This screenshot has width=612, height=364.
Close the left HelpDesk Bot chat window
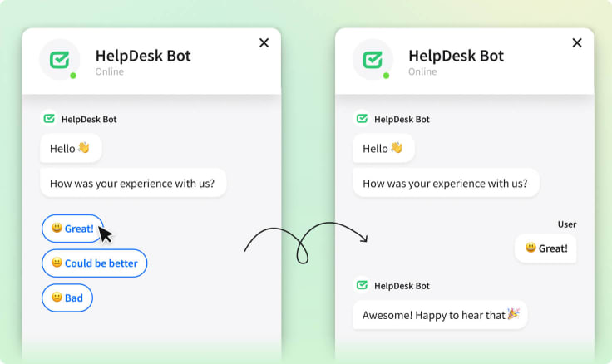coord(264,42)
